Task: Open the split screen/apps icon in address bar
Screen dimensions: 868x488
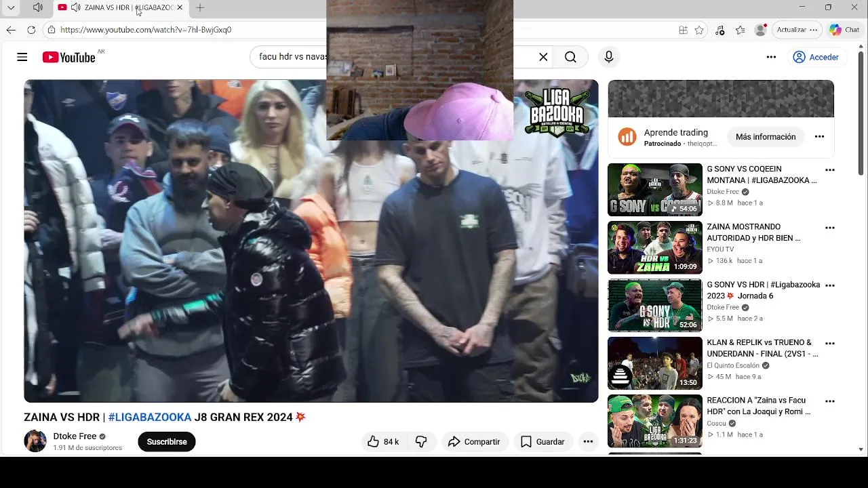Action: [683, 30]
